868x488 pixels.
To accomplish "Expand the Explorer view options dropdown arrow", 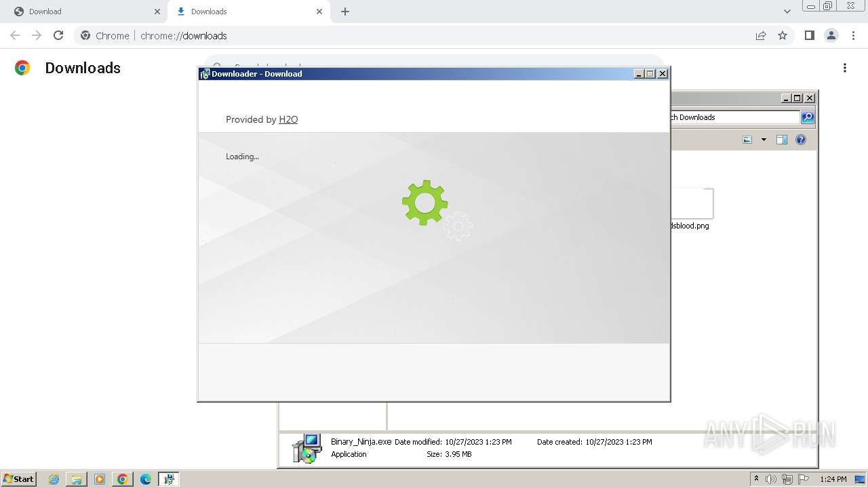I will click(764, 140).
